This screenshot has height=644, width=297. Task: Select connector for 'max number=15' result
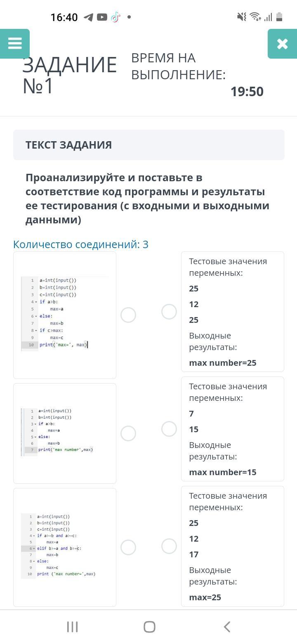point(169,429)
